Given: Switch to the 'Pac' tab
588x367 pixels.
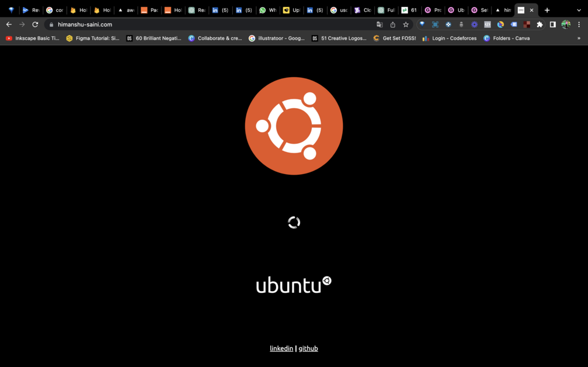Looking at the screenshot, I should 149,11.
